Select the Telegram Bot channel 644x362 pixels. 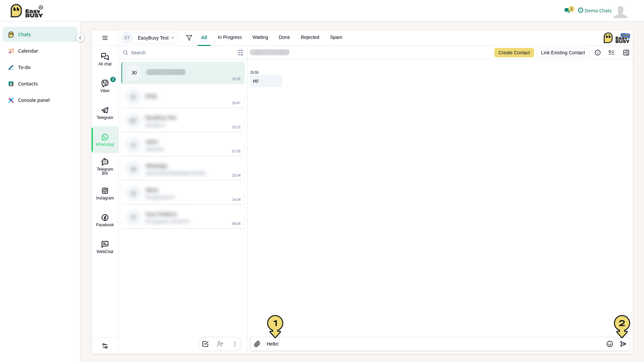[105, 167]
